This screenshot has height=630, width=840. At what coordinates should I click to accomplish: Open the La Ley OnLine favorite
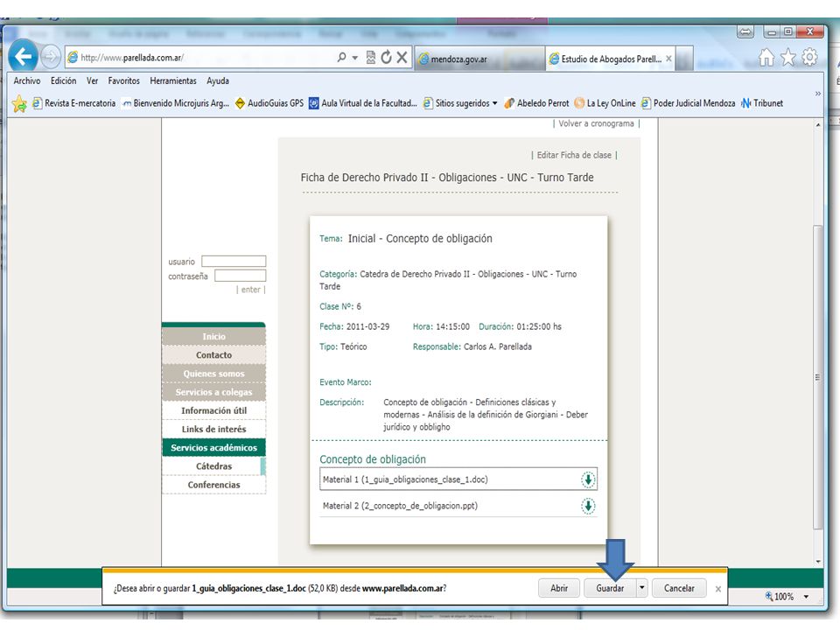[x=605, y=103]
